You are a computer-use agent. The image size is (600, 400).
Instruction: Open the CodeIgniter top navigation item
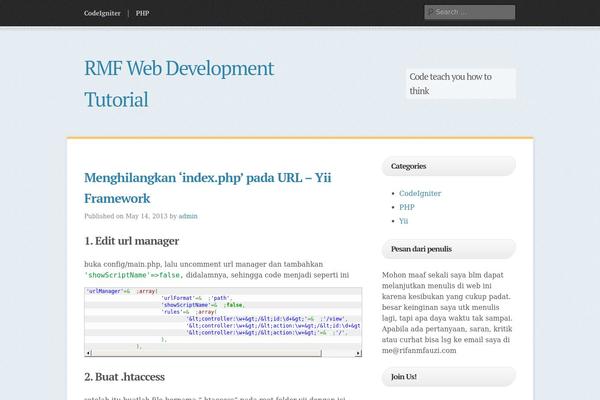(102, 13)
